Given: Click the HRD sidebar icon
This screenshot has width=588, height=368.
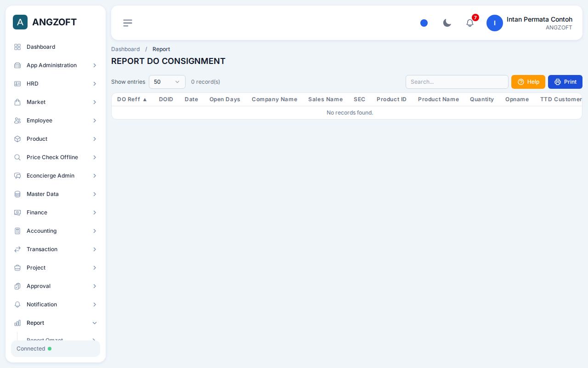Looking at the screenshot, I should point(17,84).
